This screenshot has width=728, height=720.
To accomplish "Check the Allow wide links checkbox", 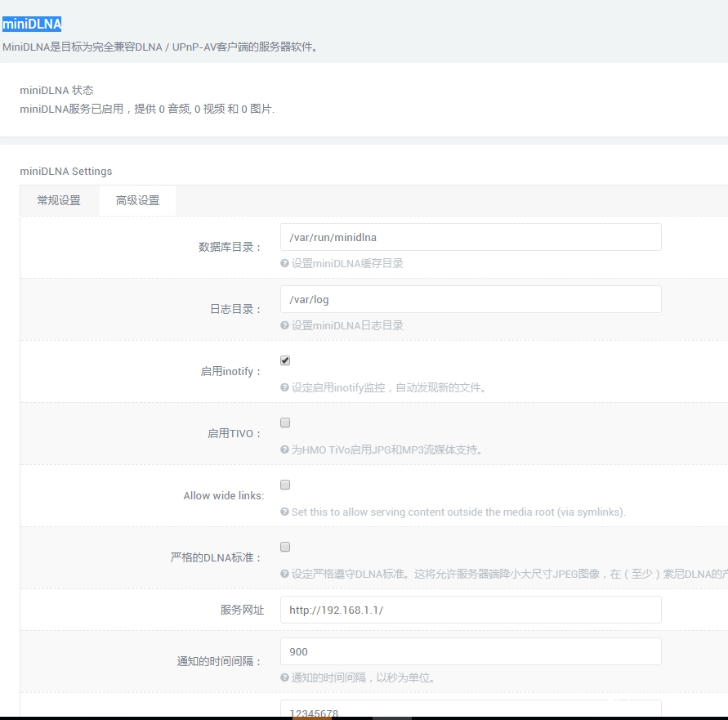I will [285, 485].
